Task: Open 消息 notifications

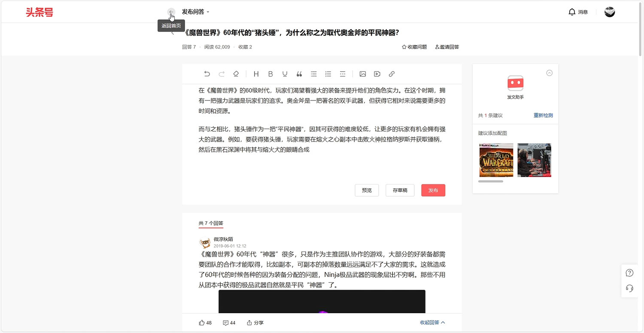Action: [x=578, y=12]
